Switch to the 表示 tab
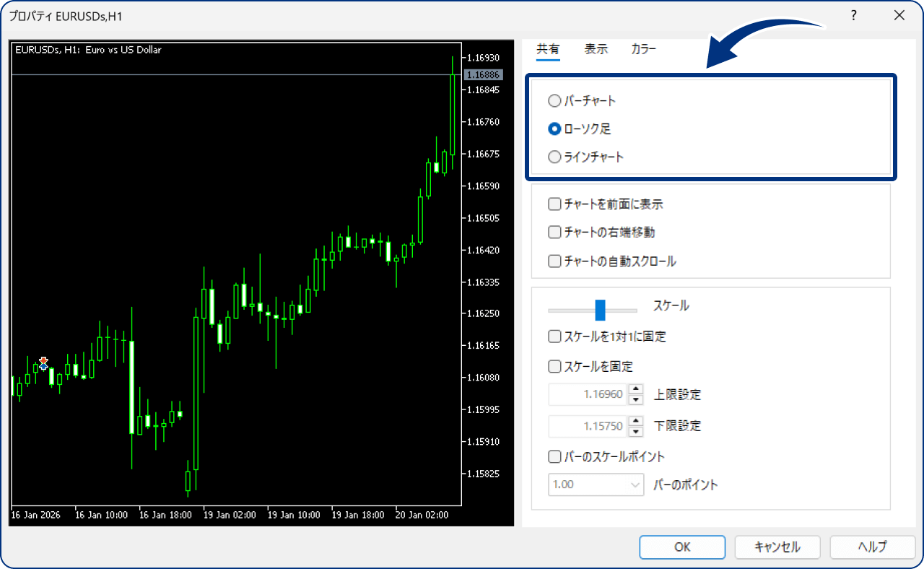The image size is (924, 569). [x=596, y=50]
